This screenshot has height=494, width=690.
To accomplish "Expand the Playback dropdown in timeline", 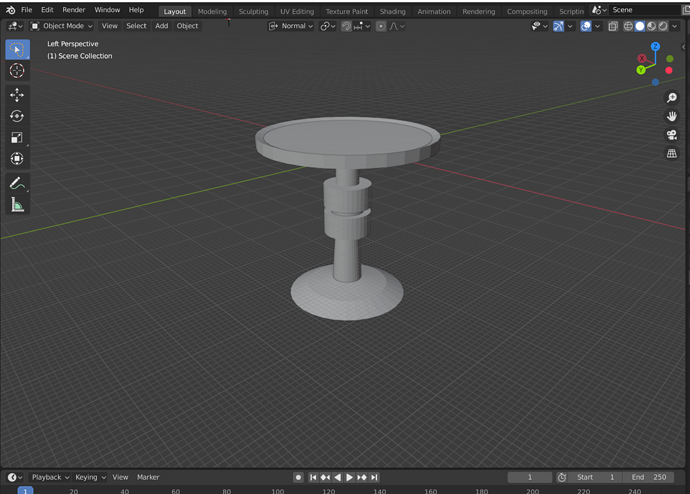I will pyautogui.click(x=50, y=477).
